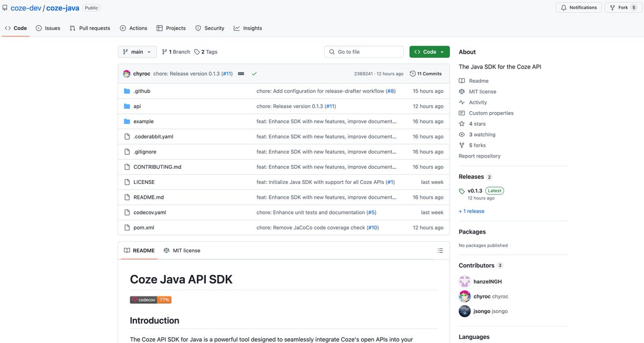Open pull request #8 link
644x343 pixels.
pos(390,91)
